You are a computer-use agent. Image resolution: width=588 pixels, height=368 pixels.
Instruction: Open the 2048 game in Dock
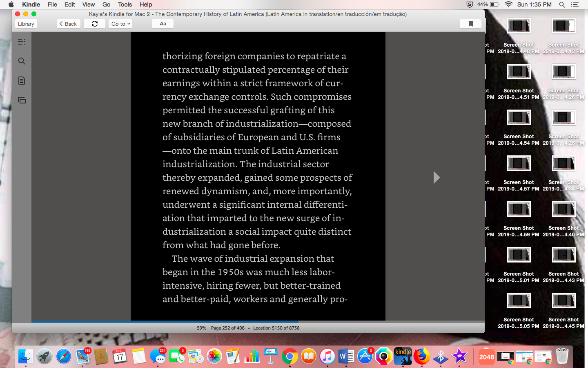coord(486,356)
